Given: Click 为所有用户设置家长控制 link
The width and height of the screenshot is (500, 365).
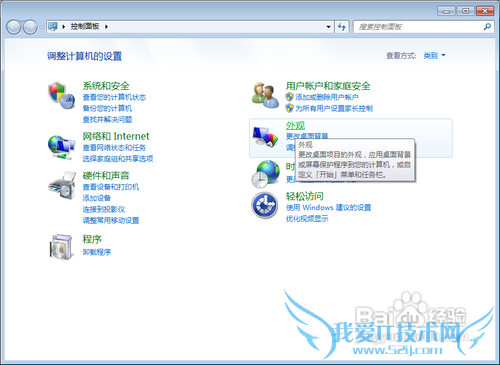Looking at the screenshot, I should tap(334, 108).
